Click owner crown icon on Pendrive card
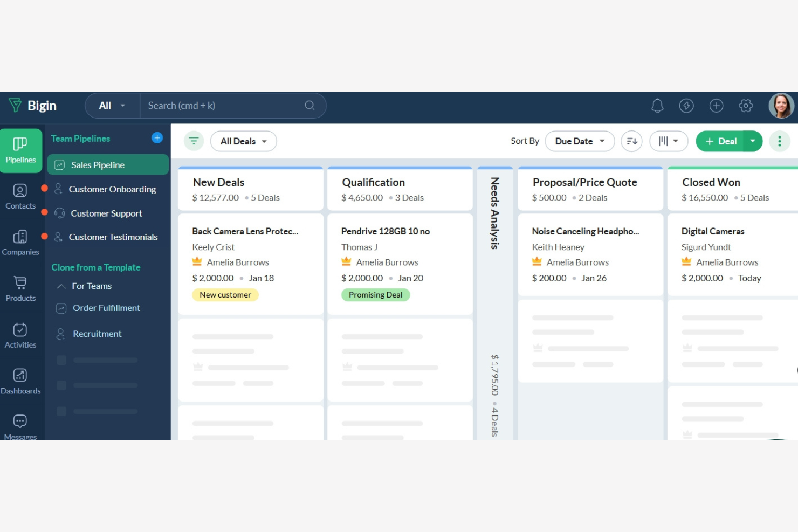The height and width of the screenshot is (532, 798). [x=346, y=262]
